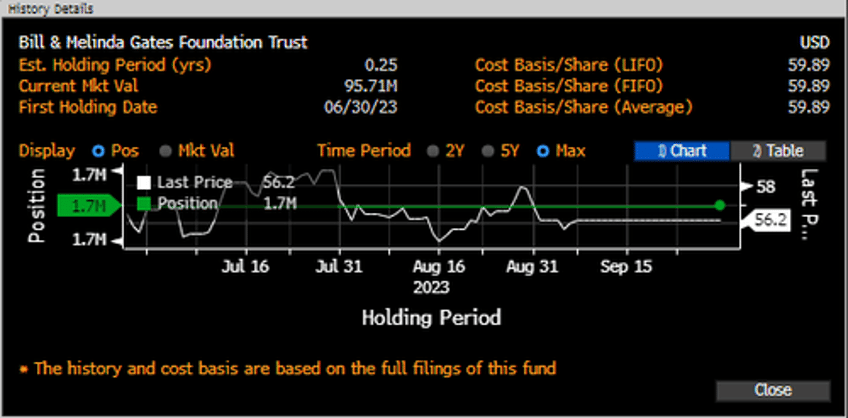Click the Jul 16 date axis label
Viewport: 848px width, 418px height.
pyautogui.click(x=246, y=267)
